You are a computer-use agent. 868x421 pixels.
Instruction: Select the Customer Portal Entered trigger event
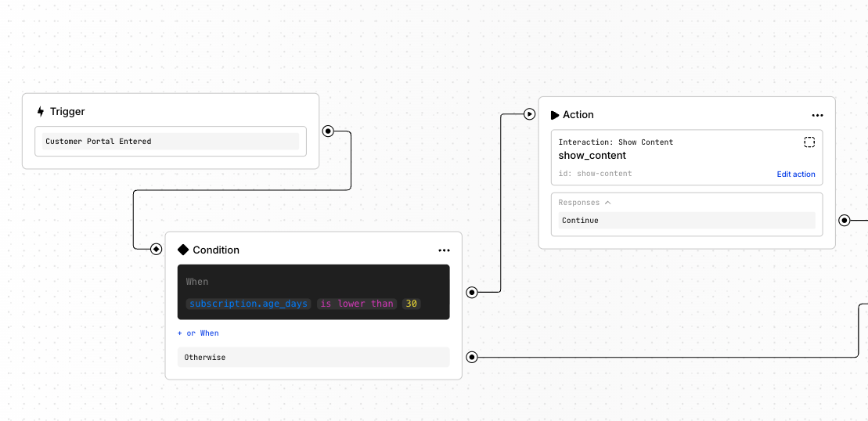(x=171, y=142)
